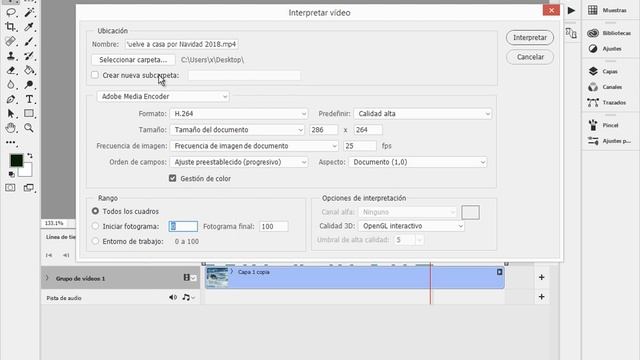Select the Type tool

29,99
